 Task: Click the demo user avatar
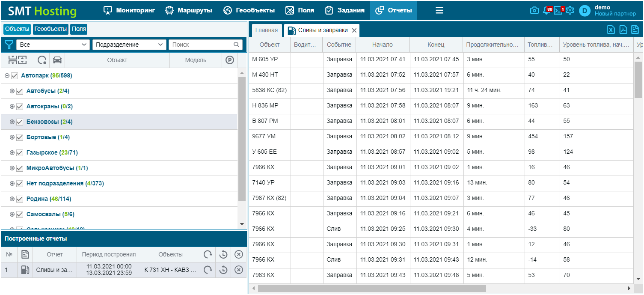pyautogui.click(x=585, y=11)
